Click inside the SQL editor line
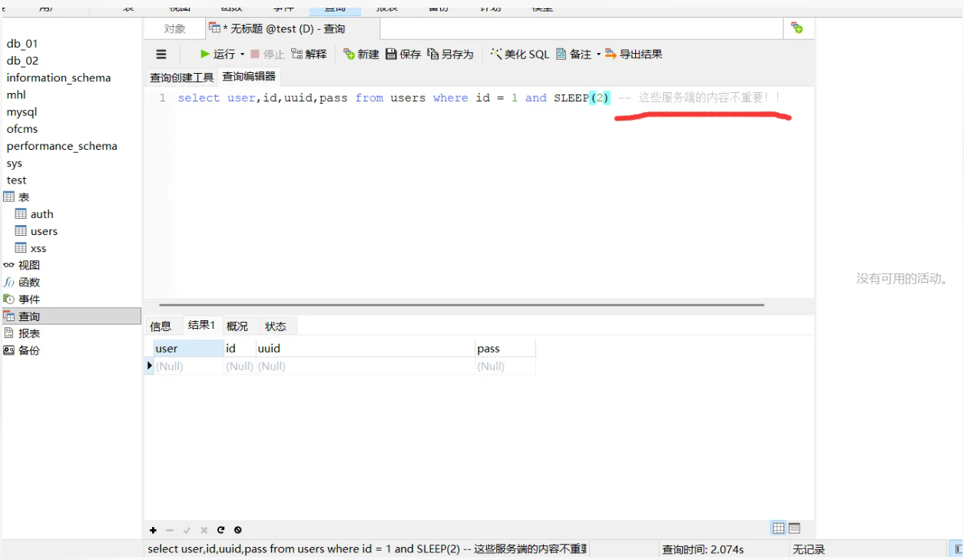This screenshot has height=560, width=964. pos(384,98)
